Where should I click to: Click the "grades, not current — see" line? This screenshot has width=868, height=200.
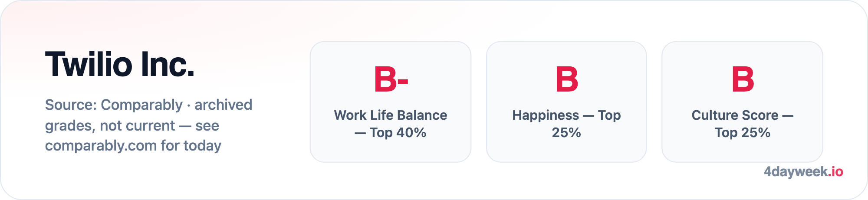tap(132, 125)
